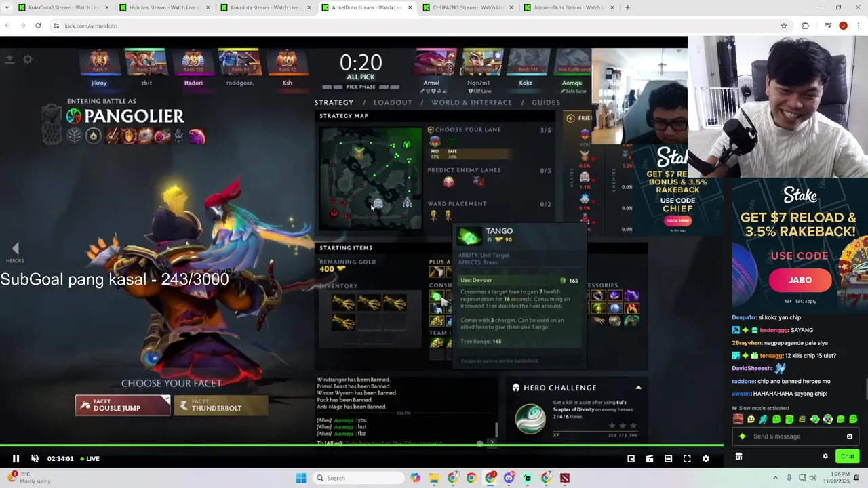Screen dimensions: 868x488
Task: Open Chrome extensions puzzle icon
Action: coord(806,26)
